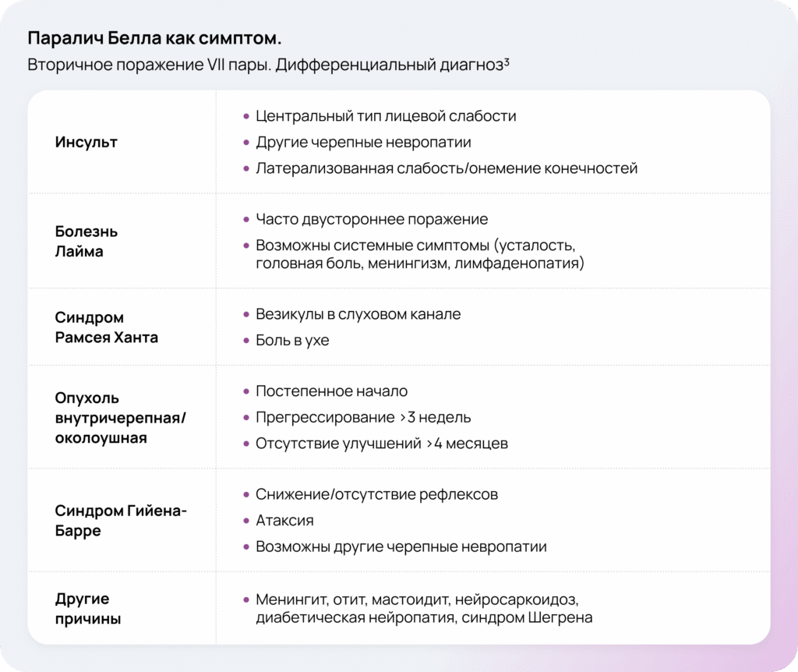The width and height of the screenshot is (798, 672).
Task: Click "Везикулы в слуховом канале" item
Action: point(358,314)
